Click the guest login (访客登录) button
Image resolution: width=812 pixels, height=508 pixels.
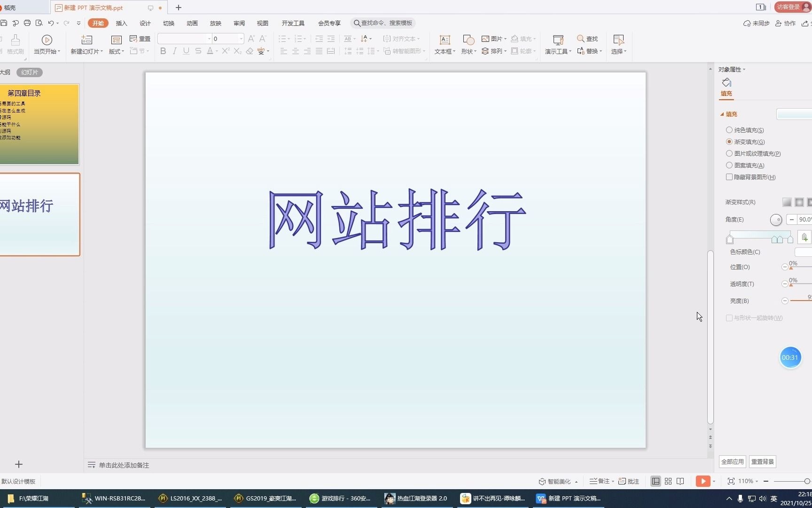(792, 7)
